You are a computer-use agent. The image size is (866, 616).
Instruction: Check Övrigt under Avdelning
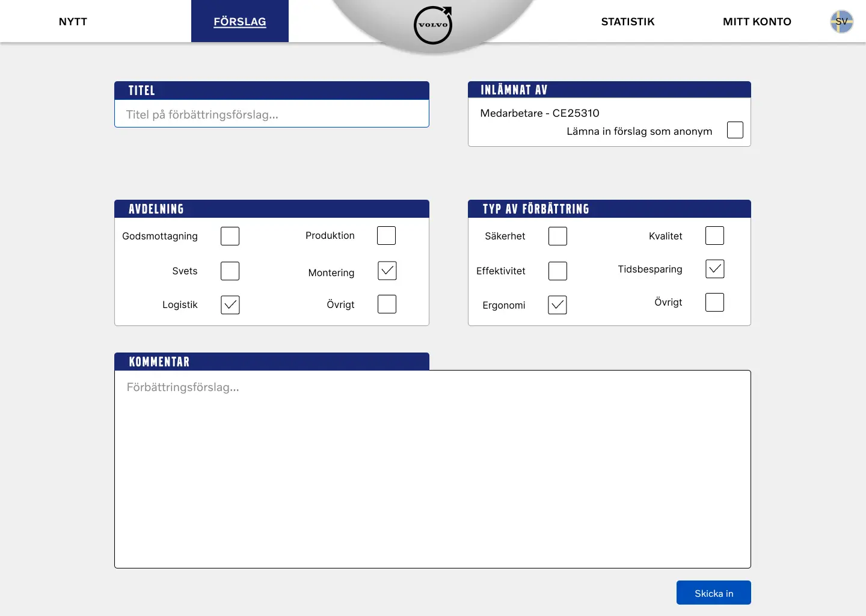(x=387, y=304)
